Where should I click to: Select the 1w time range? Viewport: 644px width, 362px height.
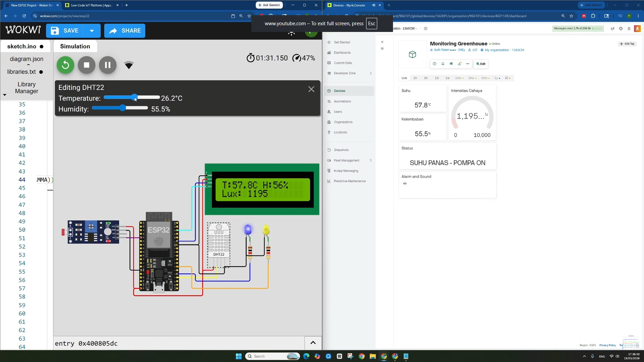pyautogui.click(x=448, y=78)
